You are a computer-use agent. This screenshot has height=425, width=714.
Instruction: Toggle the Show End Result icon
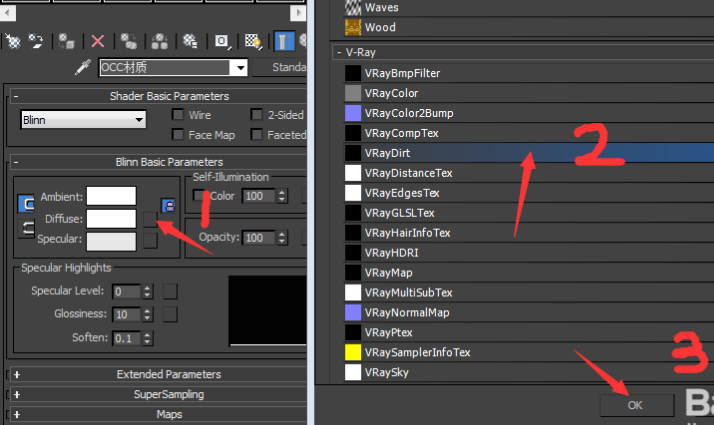pyautogui.click(x=284, y=41)
